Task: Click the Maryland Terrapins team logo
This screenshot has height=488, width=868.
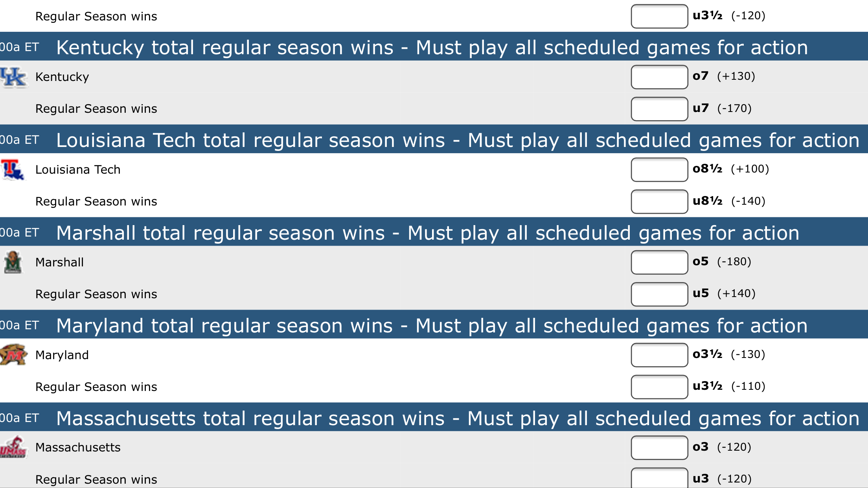Action: click(x=13, y=355)
